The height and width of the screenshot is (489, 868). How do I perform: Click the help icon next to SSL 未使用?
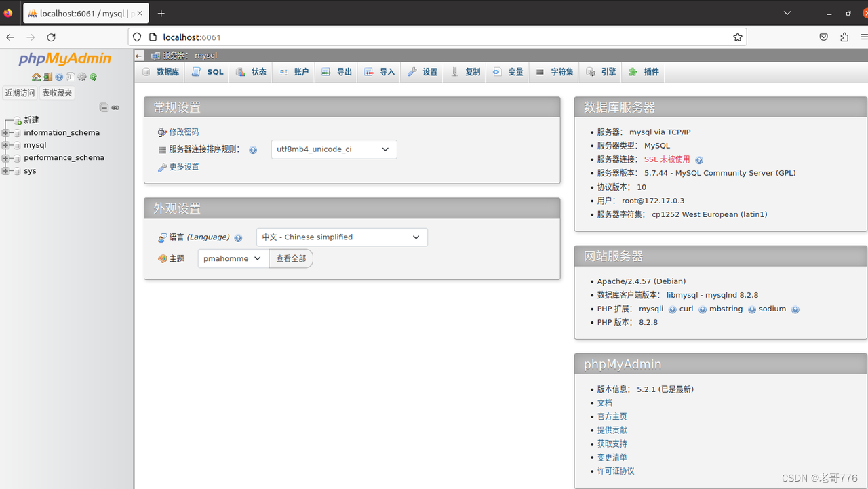[x=699, y=160]
